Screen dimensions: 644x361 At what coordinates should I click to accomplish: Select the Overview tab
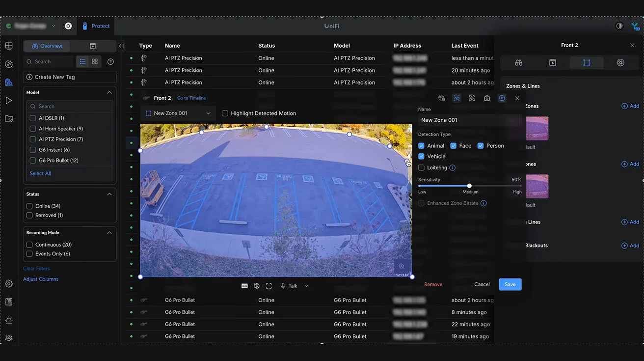(x=47, y=46)
